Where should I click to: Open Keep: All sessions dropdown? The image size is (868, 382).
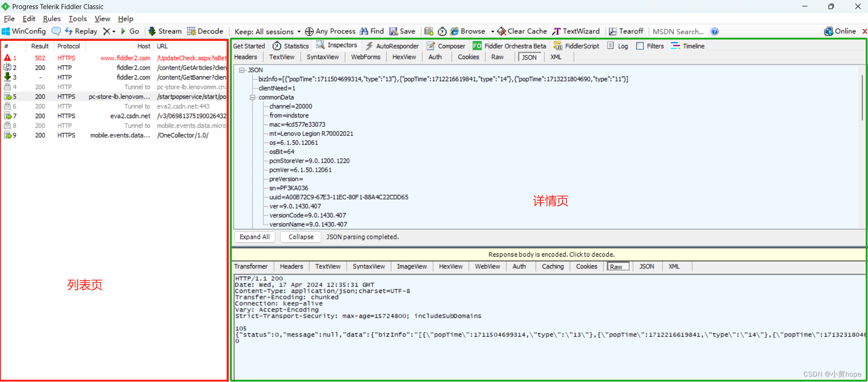pos(268,31)
